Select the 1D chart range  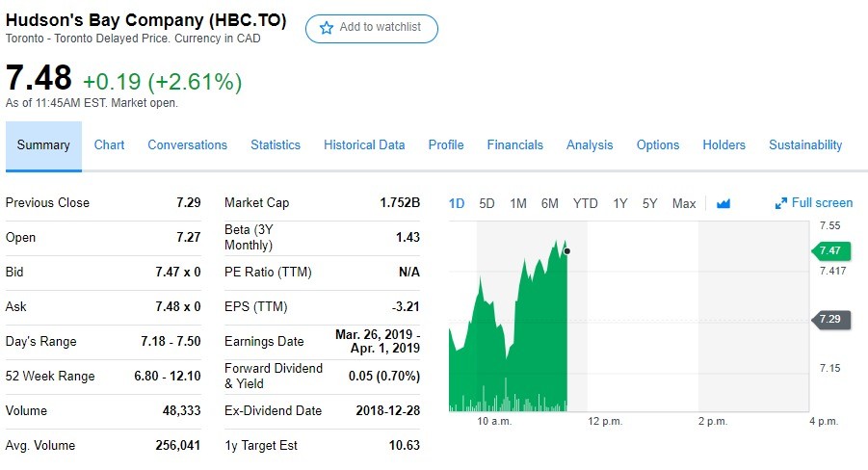(x=457, y=203)
